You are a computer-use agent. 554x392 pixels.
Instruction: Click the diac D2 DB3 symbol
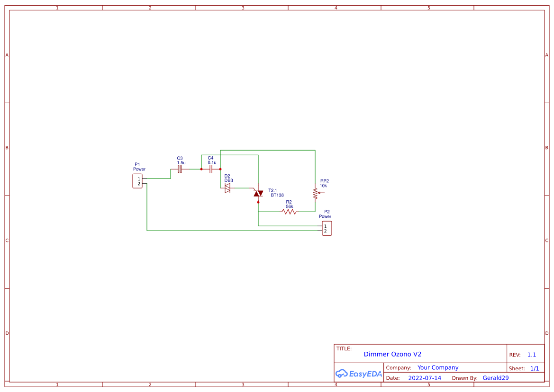[227, 187]
